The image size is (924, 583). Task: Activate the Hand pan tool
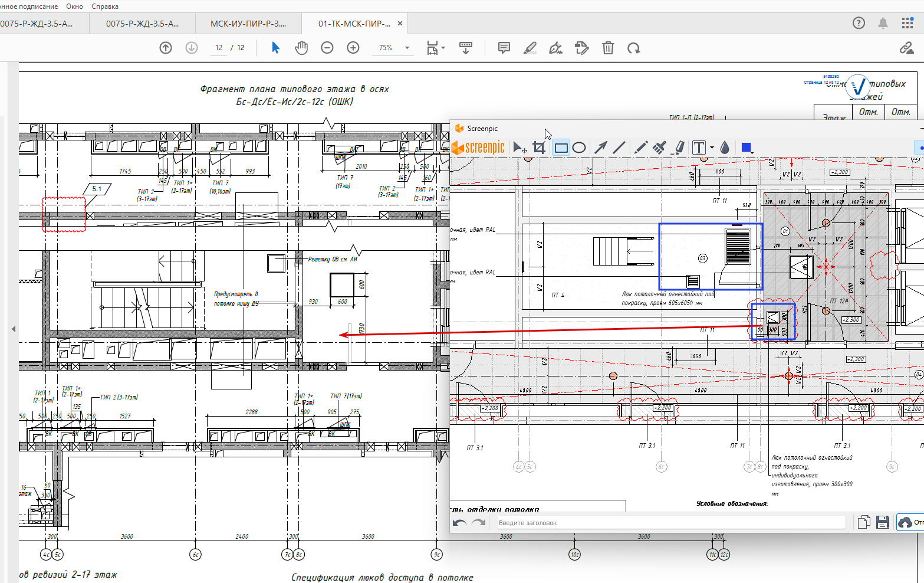[301, 48]
